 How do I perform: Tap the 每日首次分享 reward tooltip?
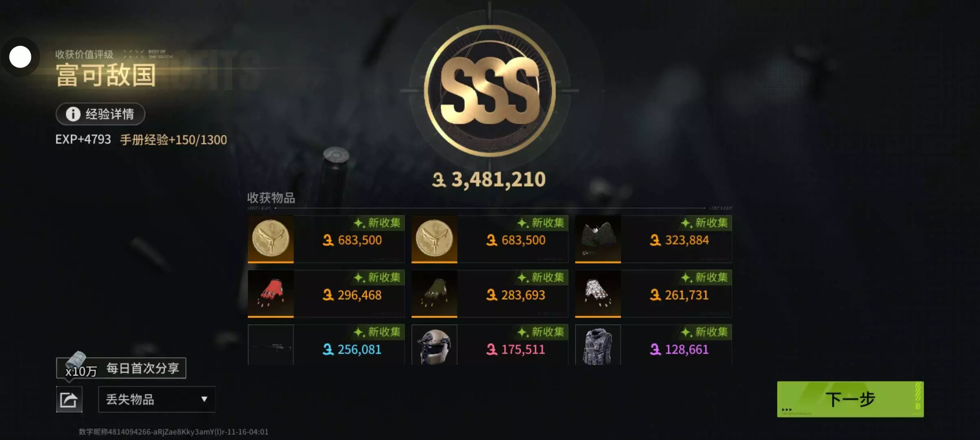121,368
